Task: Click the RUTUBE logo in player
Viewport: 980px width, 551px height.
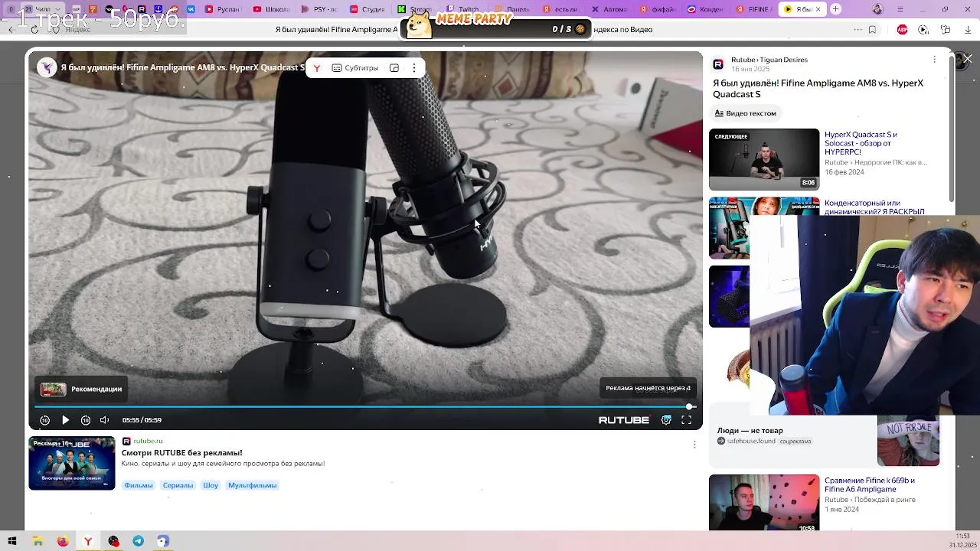Action: pyautogui.click(x=624, y=420)
